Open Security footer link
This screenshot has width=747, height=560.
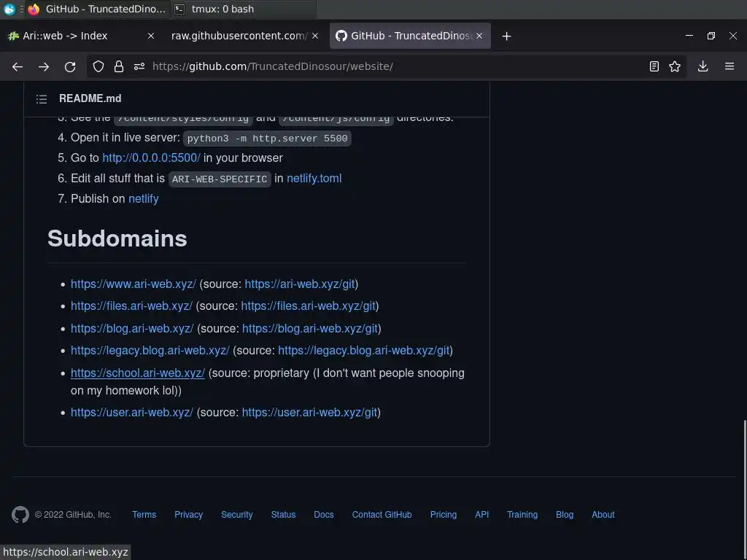tap(237, 515)
